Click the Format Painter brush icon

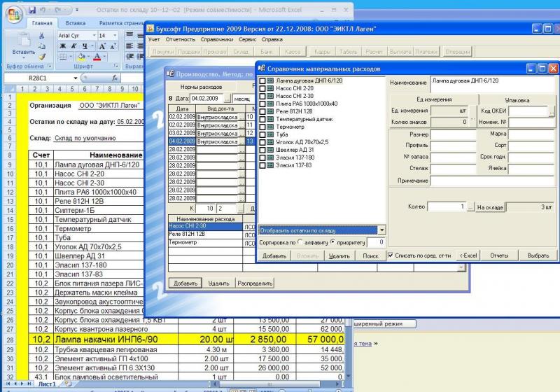(43, 57)
